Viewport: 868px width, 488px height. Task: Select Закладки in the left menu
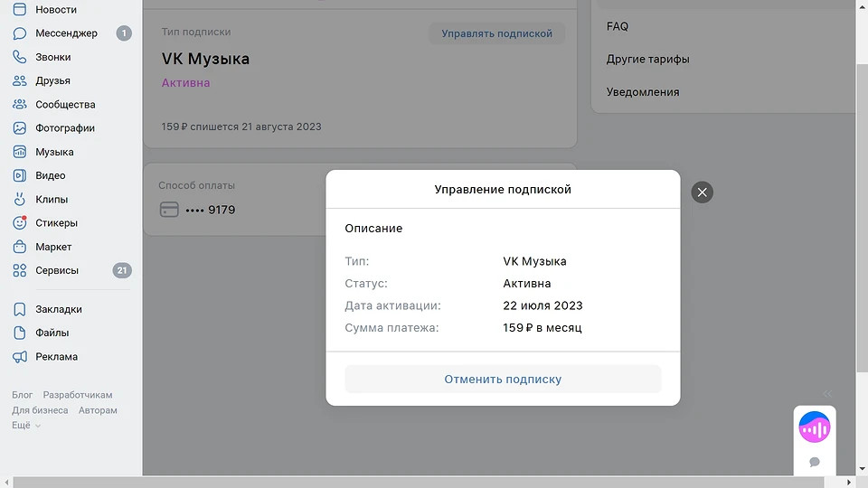point(58,309)
